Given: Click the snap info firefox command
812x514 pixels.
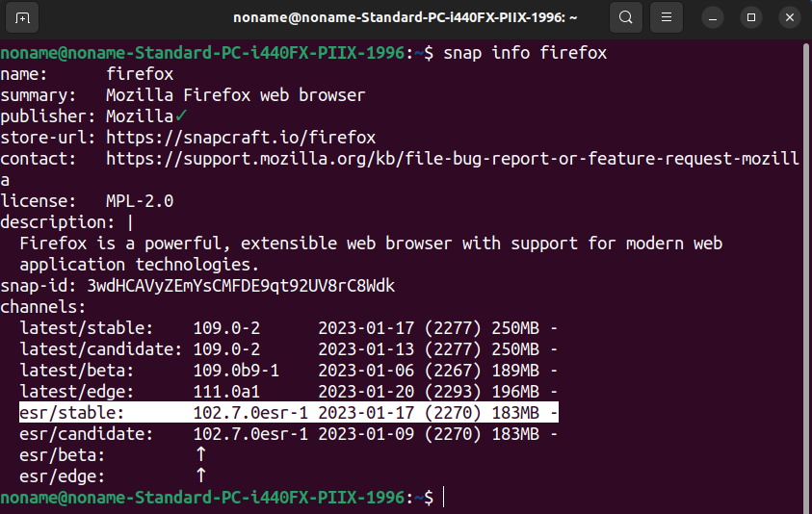Looking at the screenshot, I should pos(525,53).
